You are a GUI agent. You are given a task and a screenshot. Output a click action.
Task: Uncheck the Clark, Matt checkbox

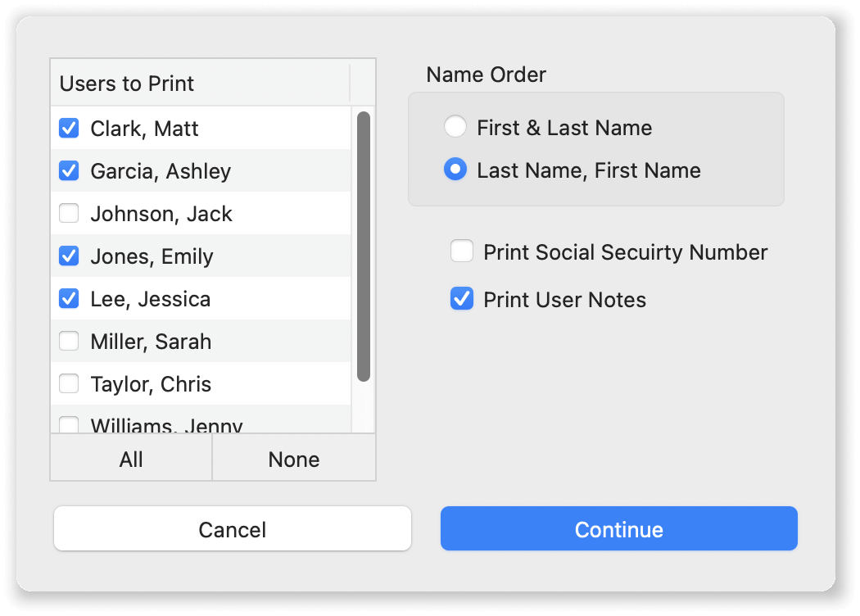tap(69, 129)
